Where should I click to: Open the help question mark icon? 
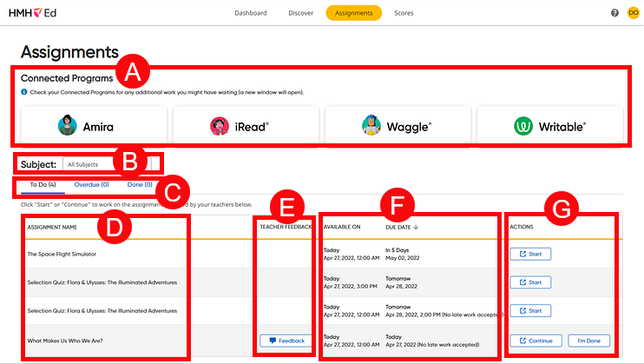[614, 13]
